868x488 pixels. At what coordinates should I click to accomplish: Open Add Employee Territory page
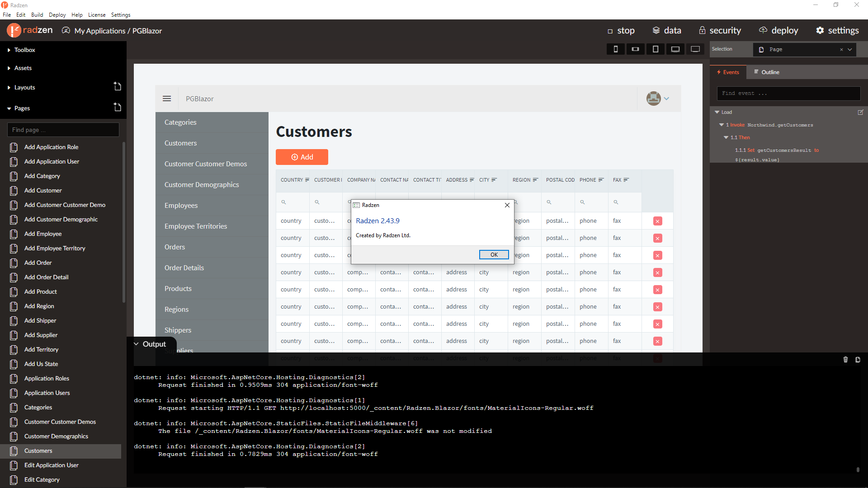pyautogui.click(x=55, y=248)
